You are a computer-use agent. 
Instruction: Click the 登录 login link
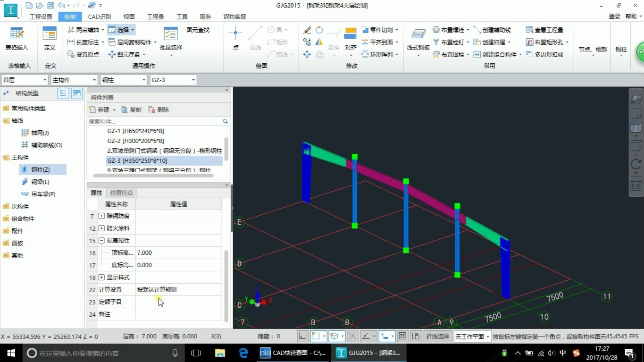[x=614, y=17]
